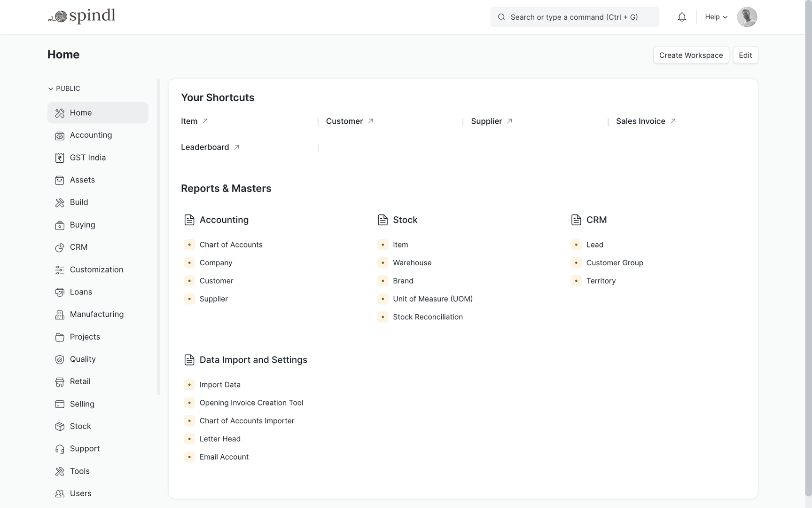Click the Loans sidebar icon
This screenshot has height=508, width=812.
[60, 292]
